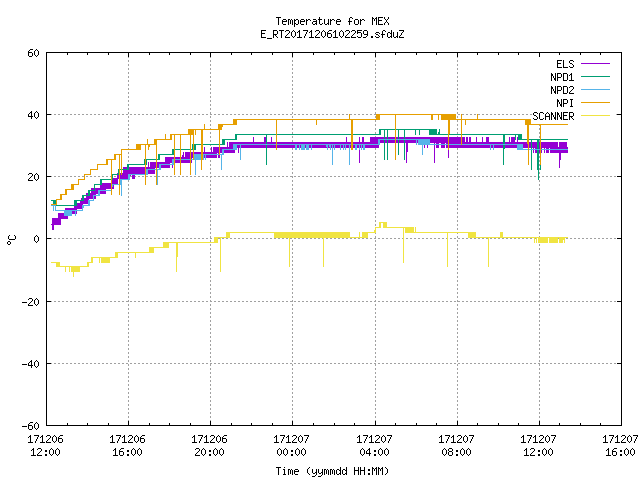Click the °C y-axis unit label
This screenshot has height=480, width=640.
point(11,240)
